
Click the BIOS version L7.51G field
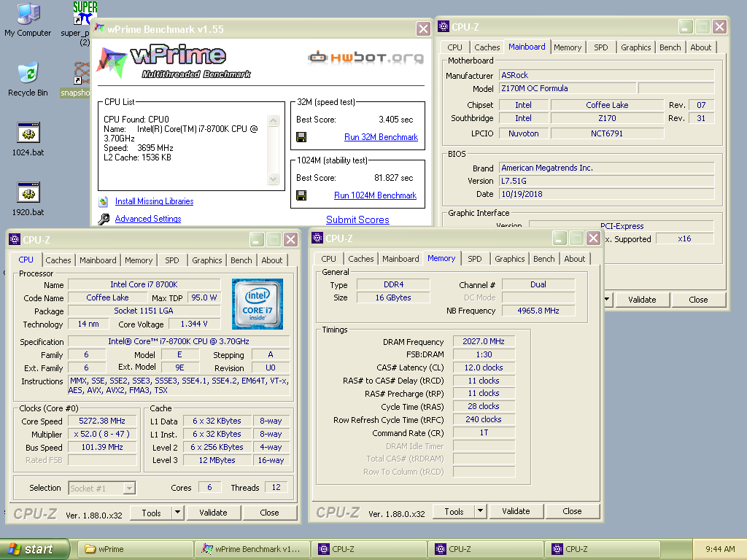[607, 181]
